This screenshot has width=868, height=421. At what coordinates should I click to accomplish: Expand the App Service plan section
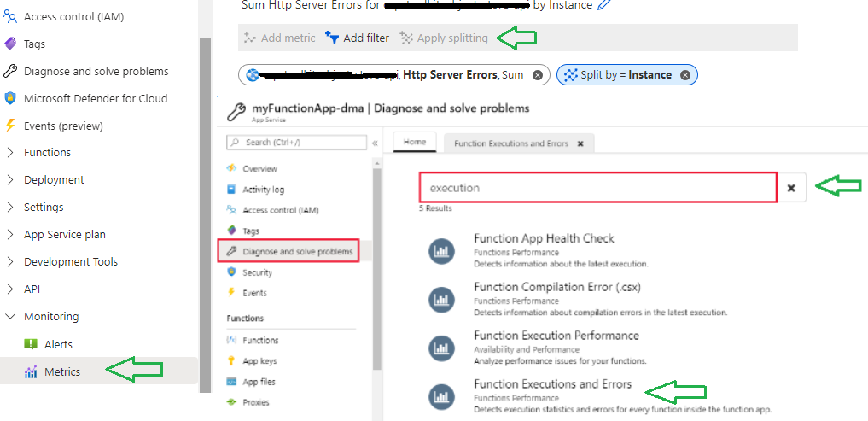(10, 234)
